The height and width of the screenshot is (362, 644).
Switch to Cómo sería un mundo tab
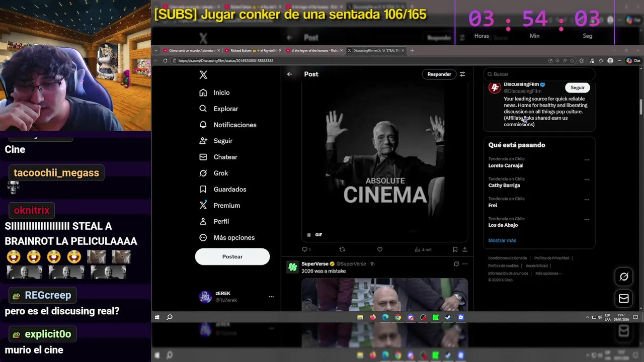(192, 50)
